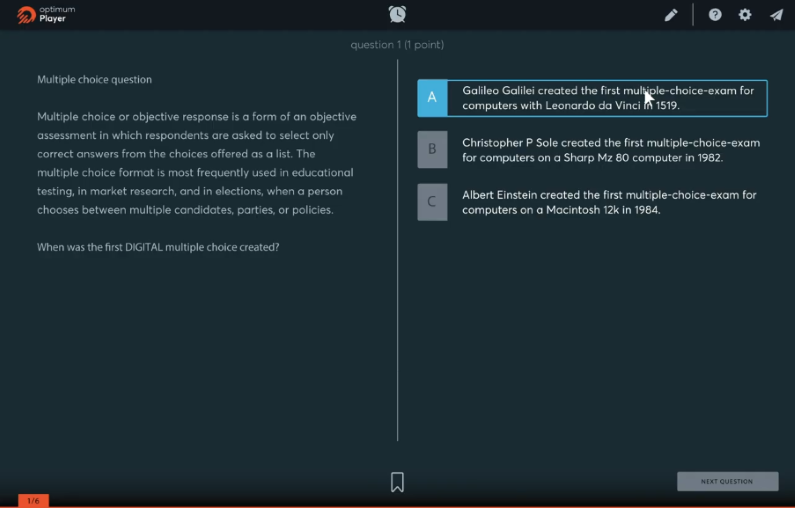Screen dimensions: 795x508
Task: Submit exam using paper plane icon
Action: (776, 15)
